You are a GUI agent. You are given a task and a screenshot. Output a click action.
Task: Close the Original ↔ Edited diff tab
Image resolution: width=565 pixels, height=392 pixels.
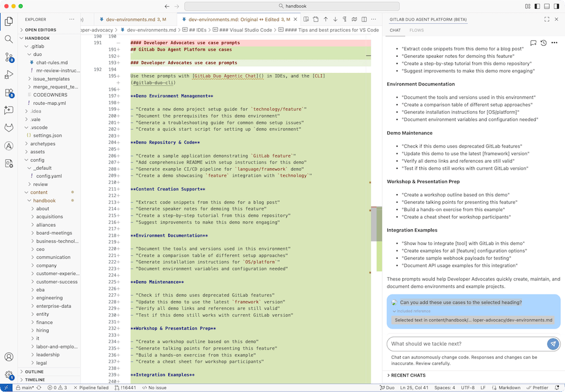(x=296, y=19)
